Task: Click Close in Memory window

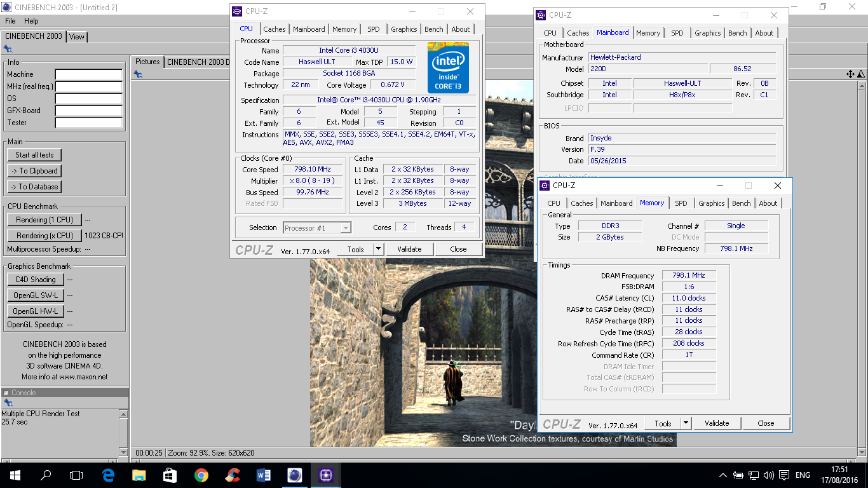Action: tap(766, 423)
